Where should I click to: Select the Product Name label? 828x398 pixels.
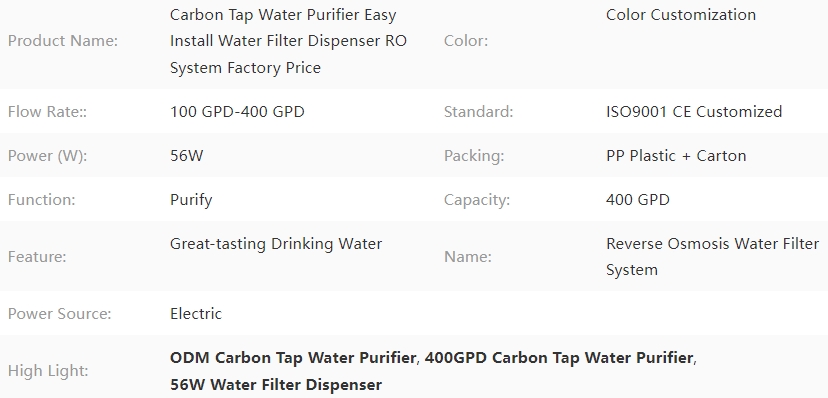[x=63, y=41]
